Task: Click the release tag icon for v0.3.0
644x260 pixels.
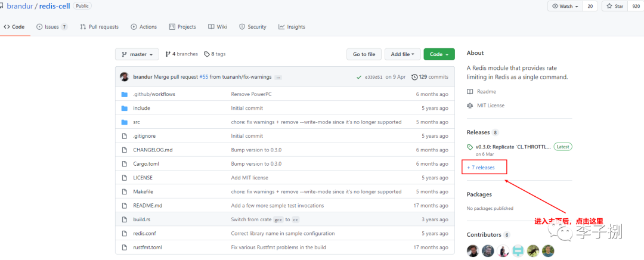Action: pyautogui.click(x=470, y=147)
